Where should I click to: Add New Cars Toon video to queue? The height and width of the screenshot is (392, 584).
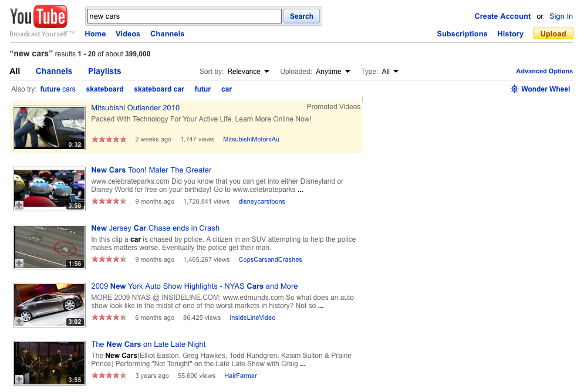[x=19, y=205]
